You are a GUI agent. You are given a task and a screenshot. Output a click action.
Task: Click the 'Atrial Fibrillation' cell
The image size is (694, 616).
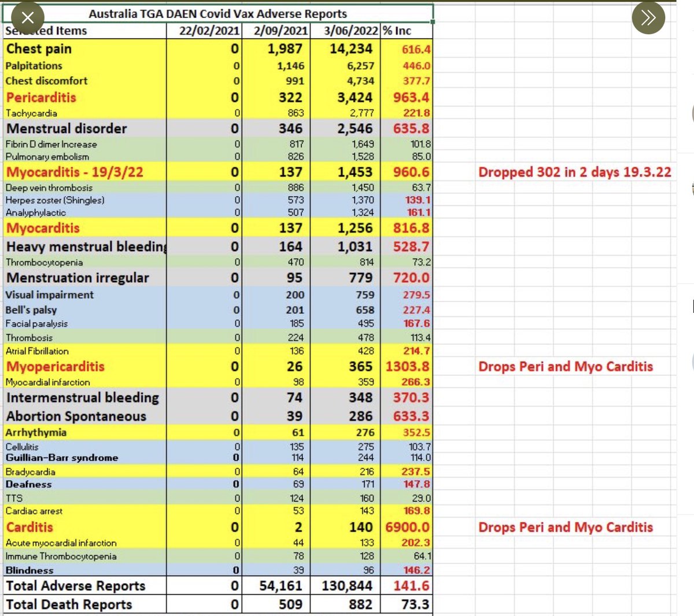37,351
